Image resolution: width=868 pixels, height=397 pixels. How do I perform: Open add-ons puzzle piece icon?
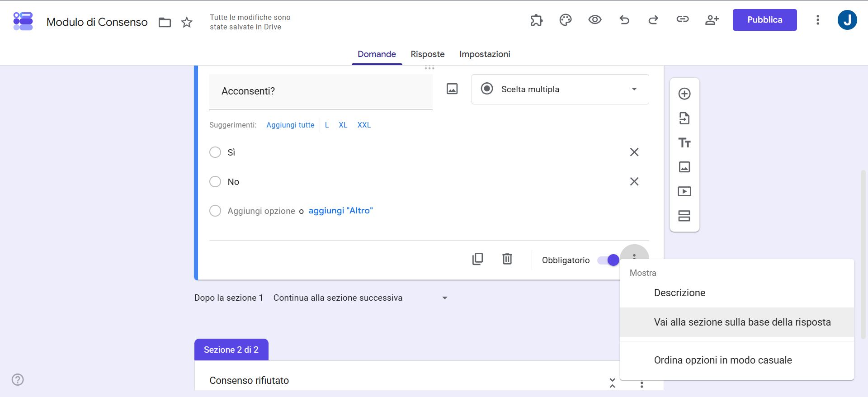(536, 20)
